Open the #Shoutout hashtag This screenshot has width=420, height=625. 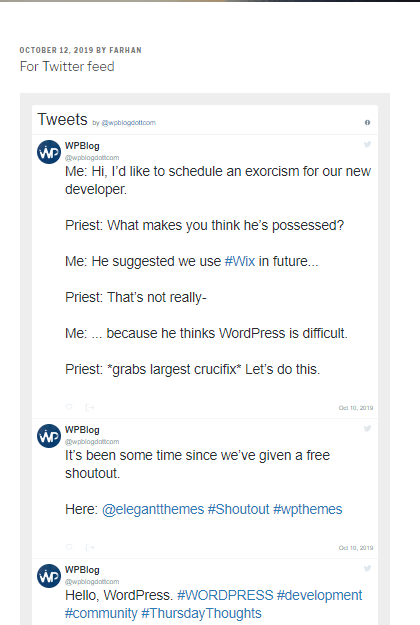pyautogui.click(x=239, y=509)
